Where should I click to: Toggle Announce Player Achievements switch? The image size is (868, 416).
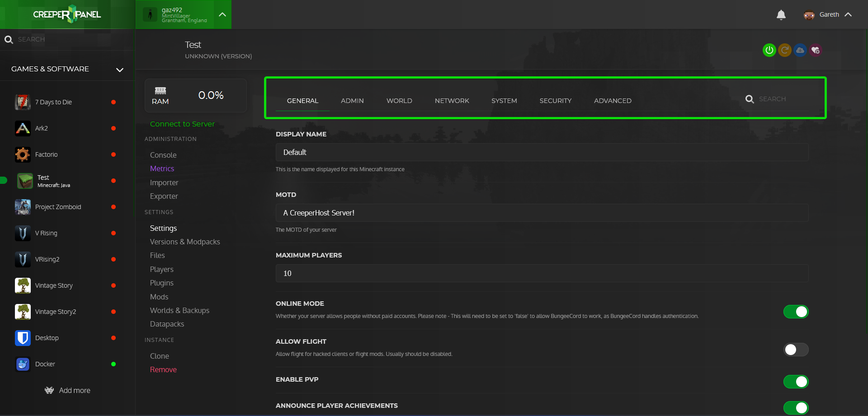796,408
